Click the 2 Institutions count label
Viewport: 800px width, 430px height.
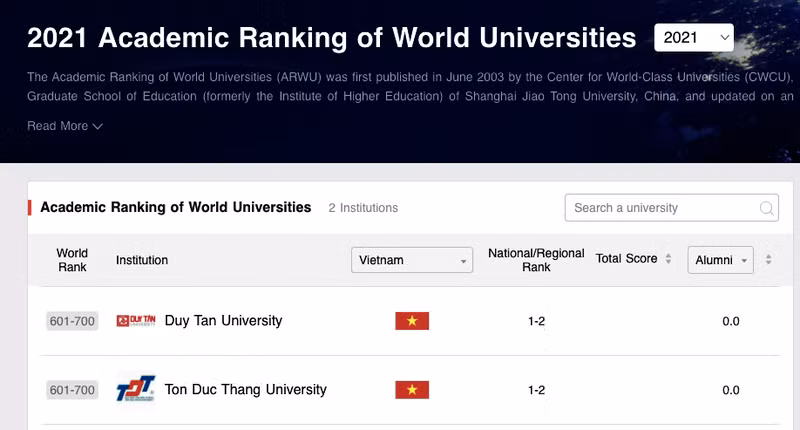[x=363, y=208]
